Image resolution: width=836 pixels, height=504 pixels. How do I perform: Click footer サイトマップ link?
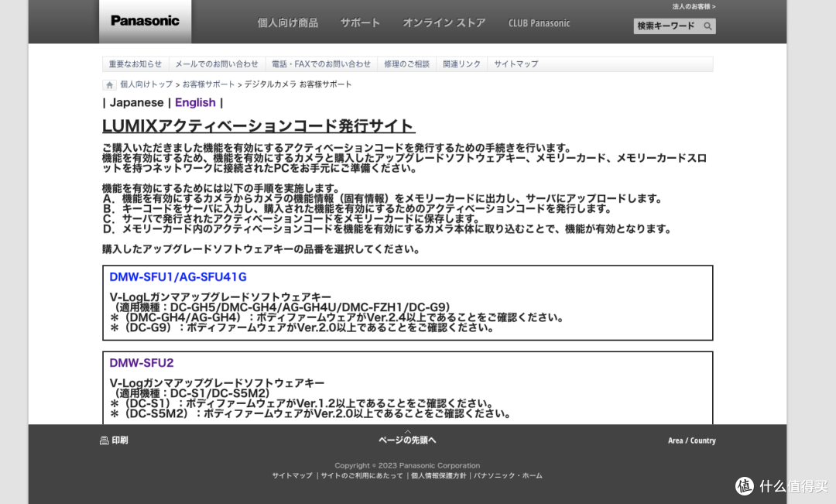pos(292,475)
